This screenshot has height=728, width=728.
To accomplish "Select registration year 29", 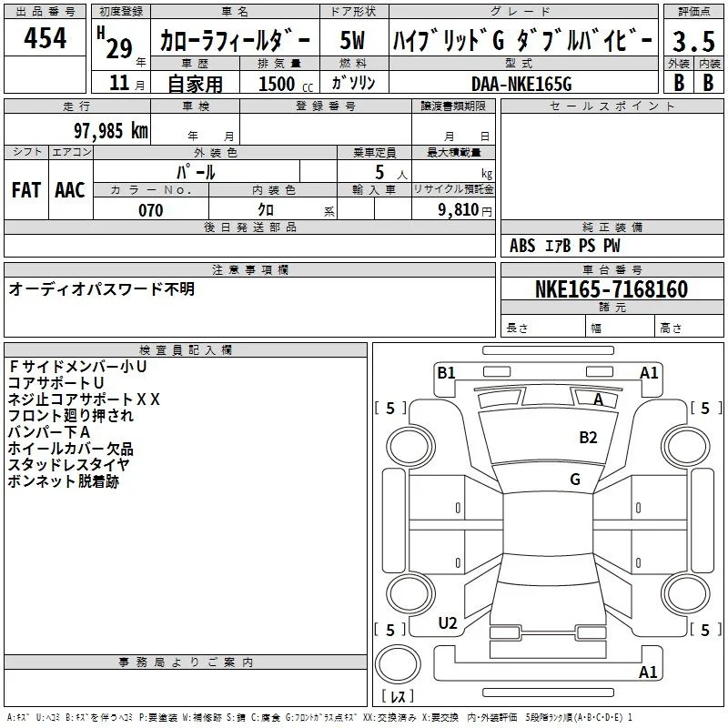I will tap(119, 48).
